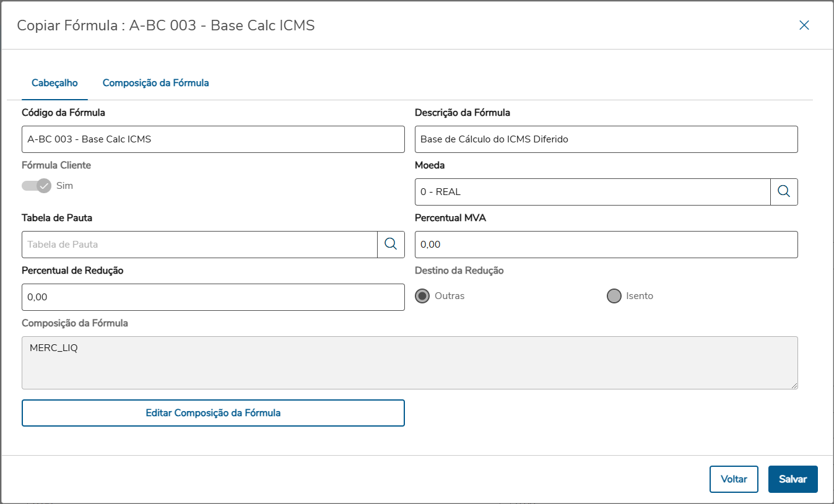Click the Percentual de Redução input
The width and height of the screenshot is (834, 504).
[213, 297]
